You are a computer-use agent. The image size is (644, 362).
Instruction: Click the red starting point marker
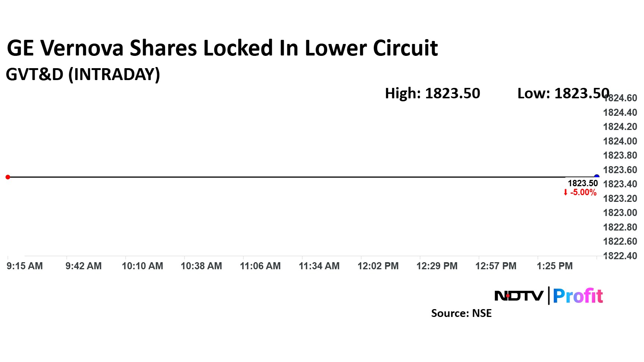8,177
